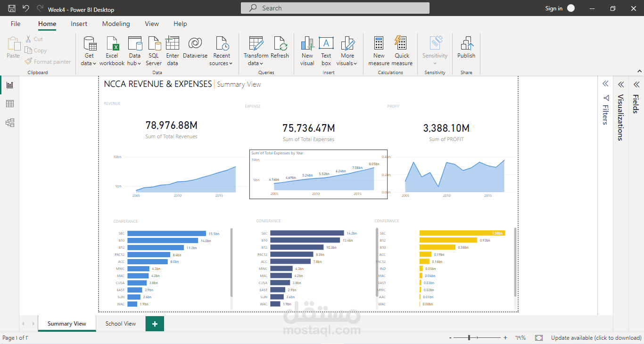
Task: Select the 75,736.47M expenses card
Action: (308, 132)
